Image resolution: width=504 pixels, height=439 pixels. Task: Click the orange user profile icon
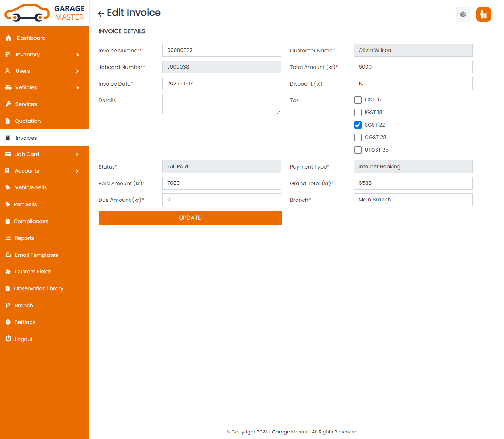tap(483, 14)
